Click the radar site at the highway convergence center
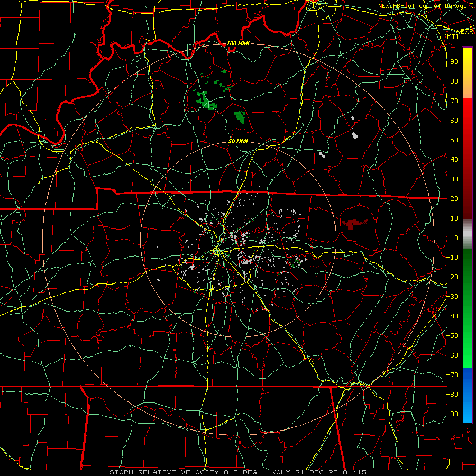476x476 pixels. click(x=217, y=251)
